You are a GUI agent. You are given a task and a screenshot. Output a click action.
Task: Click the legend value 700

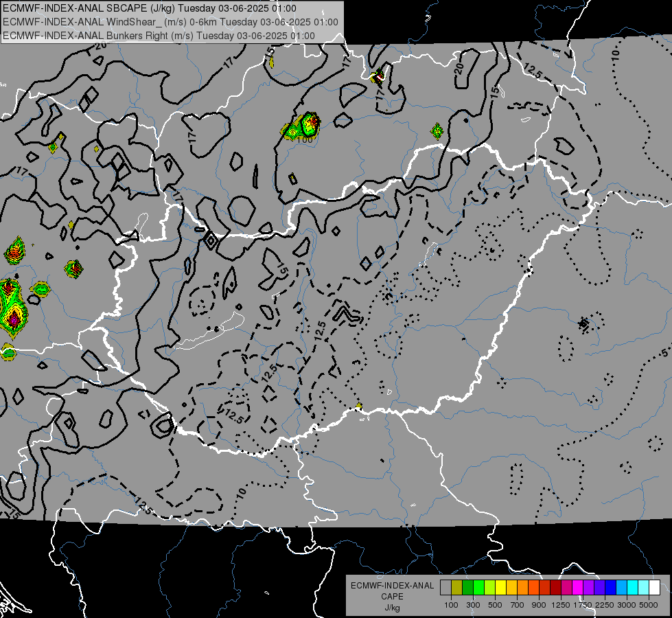(x=518, y=605)
